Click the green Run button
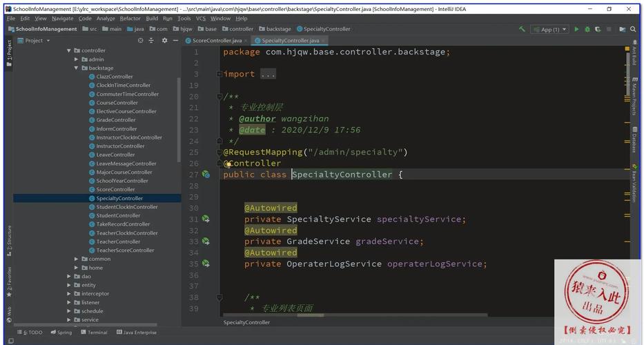The height and width of the screenshot is (345, 644). click(x=576, y=29)
